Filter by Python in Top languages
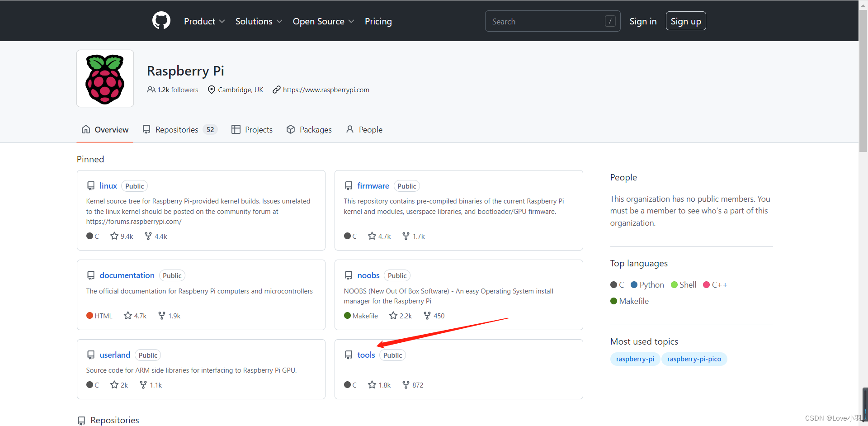 647,285
